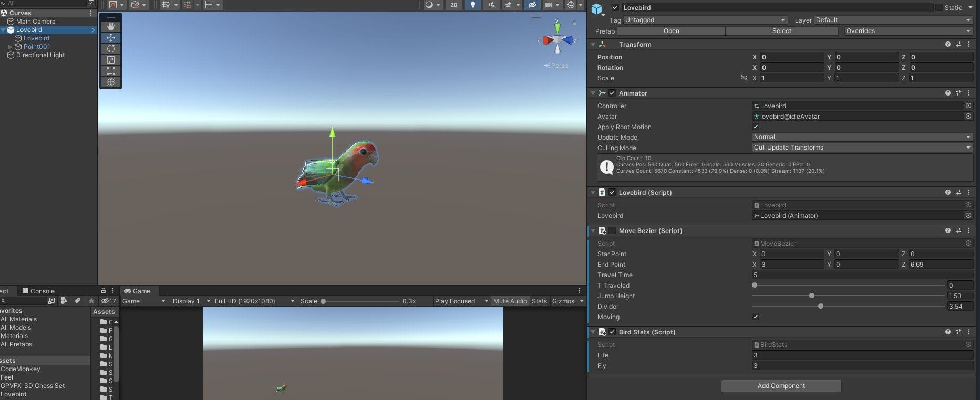Select the Move tool
The width and height of the screenshot is (980, 400).
[x=111, y=38]
